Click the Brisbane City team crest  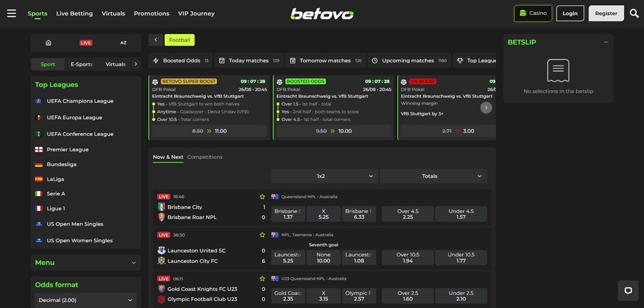[162, 207]
